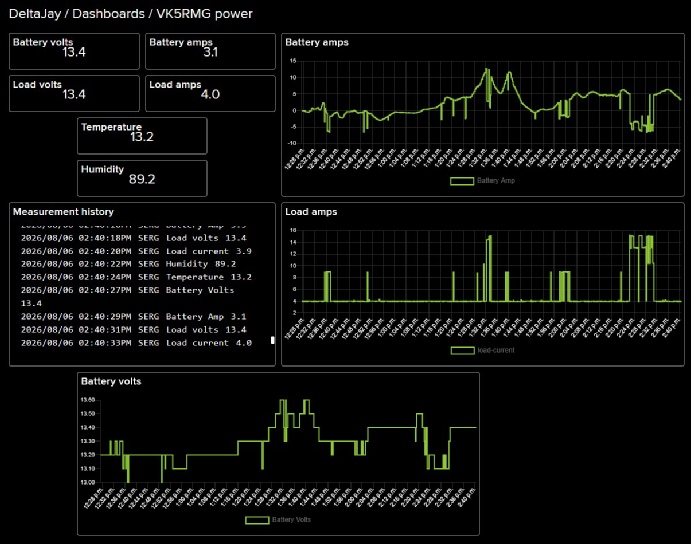The height and width of the screenshot is (544, 691).
Task: Click the 16 axis label on Load amps chart
Action: (x=293, y=230)
